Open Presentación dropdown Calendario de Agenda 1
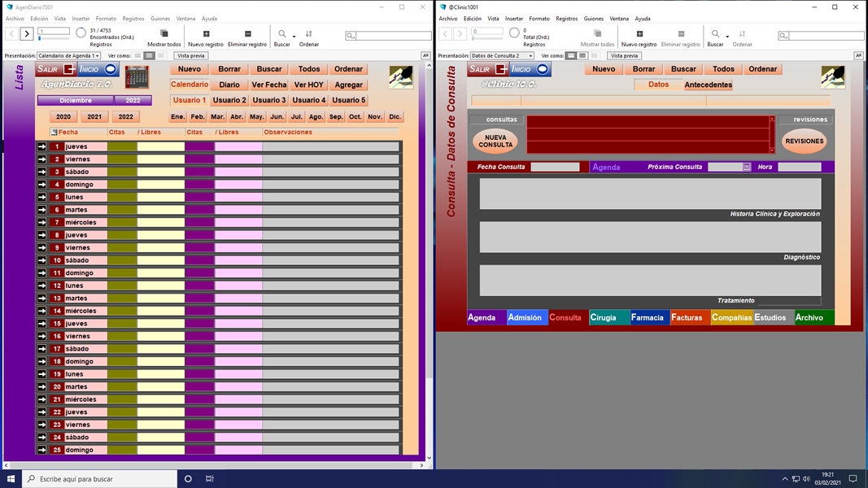 tap(68, 56)
